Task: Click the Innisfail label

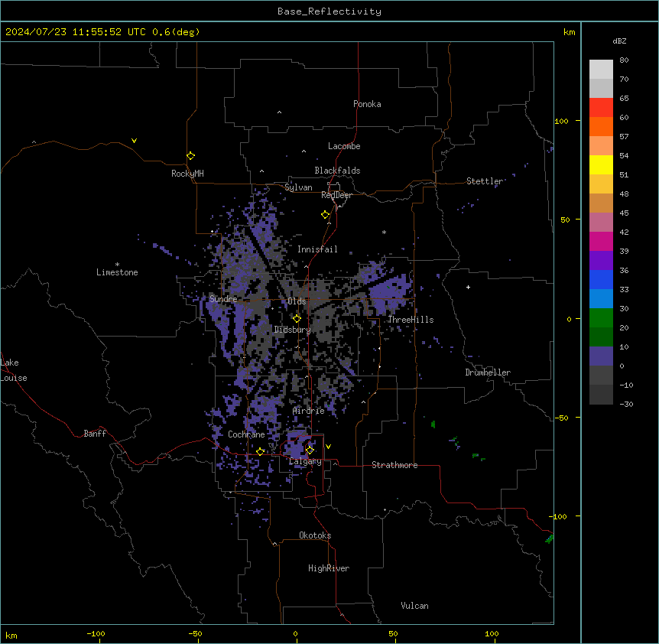Action: coord(317,249)
